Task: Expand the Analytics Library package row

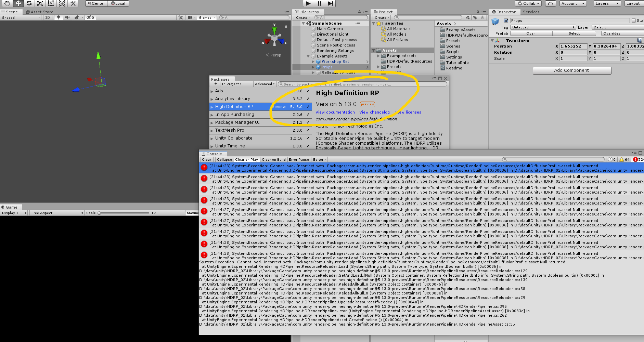Action: pyautogui.click(x=212, y=99)
